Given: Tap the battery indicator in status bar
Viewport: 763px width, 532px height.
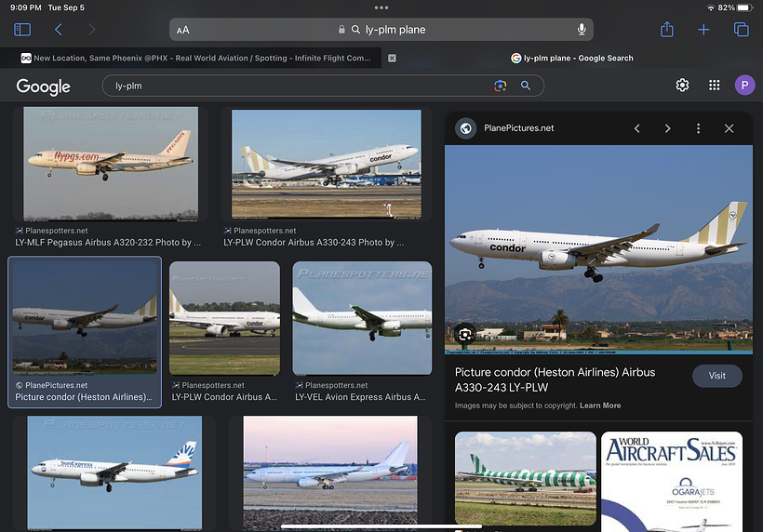Looking at the screenshot, I should point(744,7).
